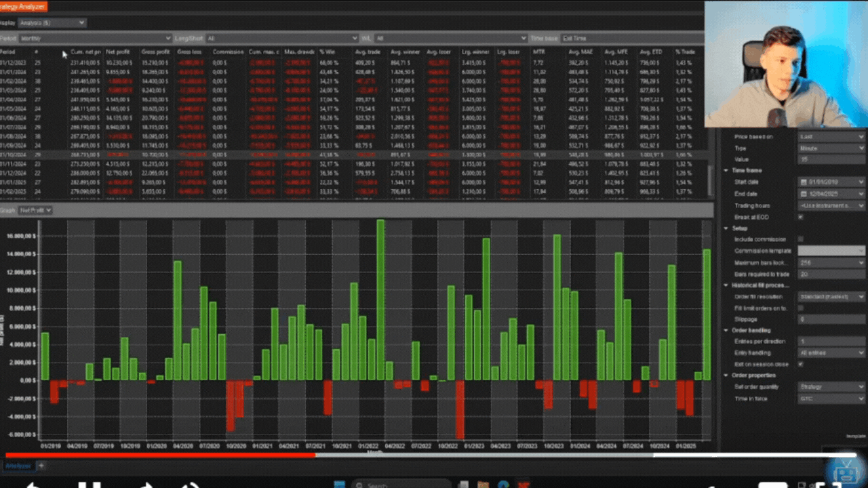Pause the video playback
Screen dimensions: 868x488
pos(89,484)
